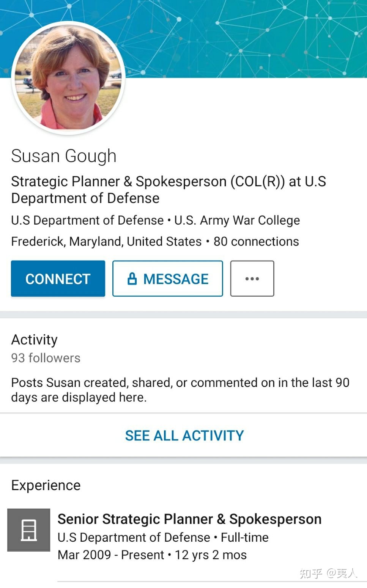Screen dimensions: 367x588
Task: Click the MESSAGE button
Action: 168,278
